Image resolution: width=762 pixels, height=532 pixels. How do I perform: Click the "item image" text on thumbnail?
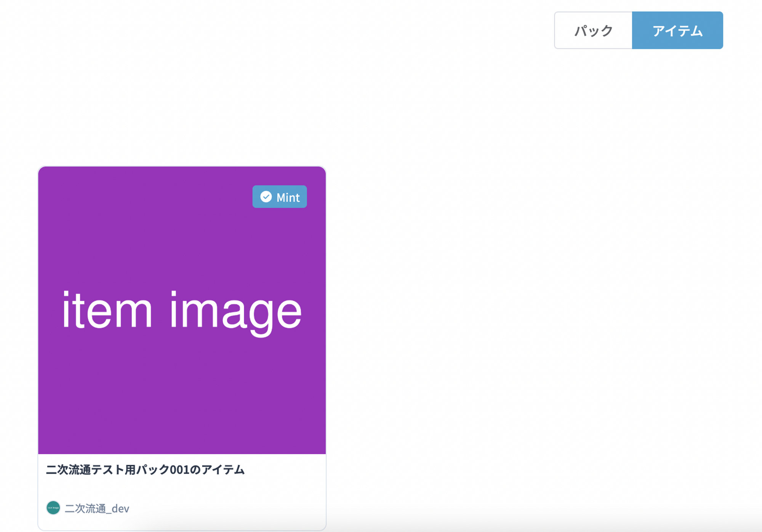(182, 311)
